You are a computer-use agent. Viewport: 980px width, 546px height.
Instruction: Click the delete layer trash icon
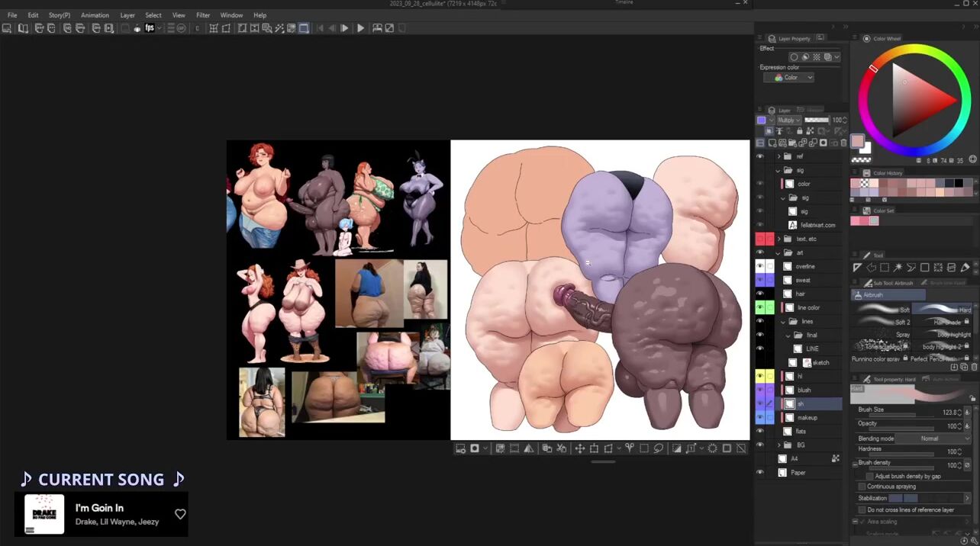(843, 143)
